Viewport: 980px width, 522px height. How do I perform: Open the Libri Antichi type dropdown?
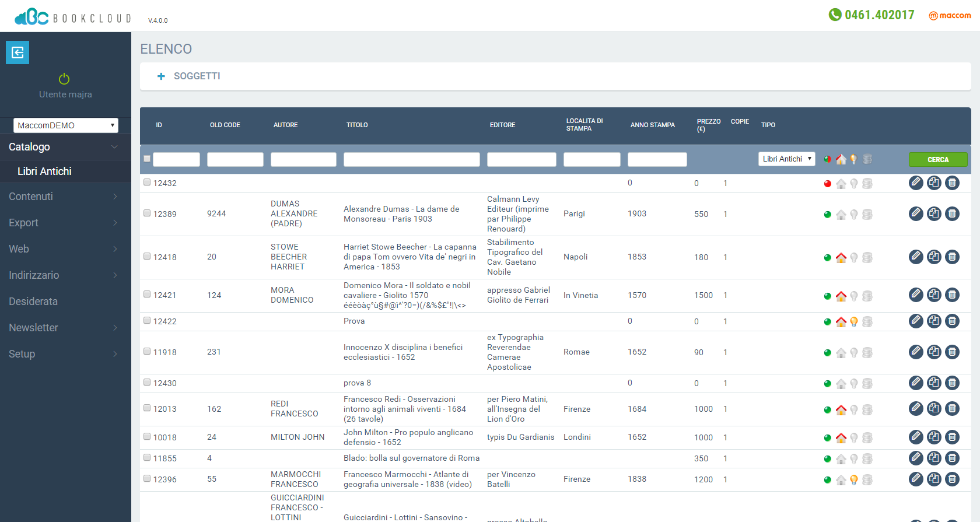click(786, 159)
